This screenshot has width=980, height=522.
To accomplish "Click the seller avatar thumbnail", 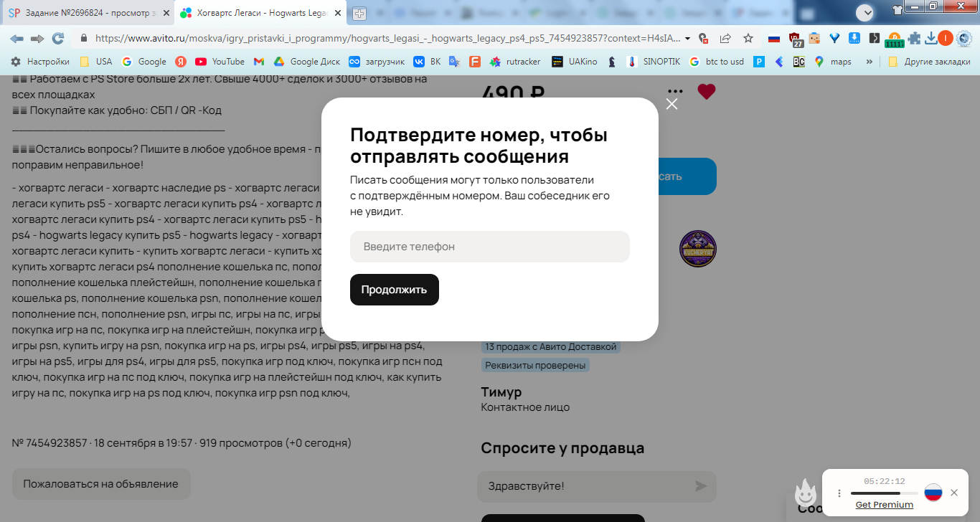I will pos(698,249).
